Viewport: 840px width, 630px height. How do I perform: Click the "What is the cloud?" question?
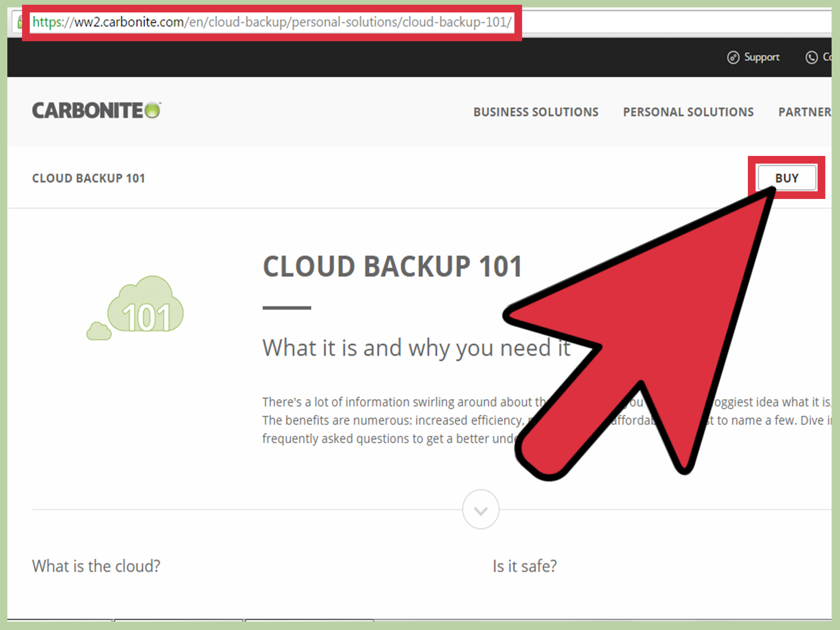[x=96, y=566]
